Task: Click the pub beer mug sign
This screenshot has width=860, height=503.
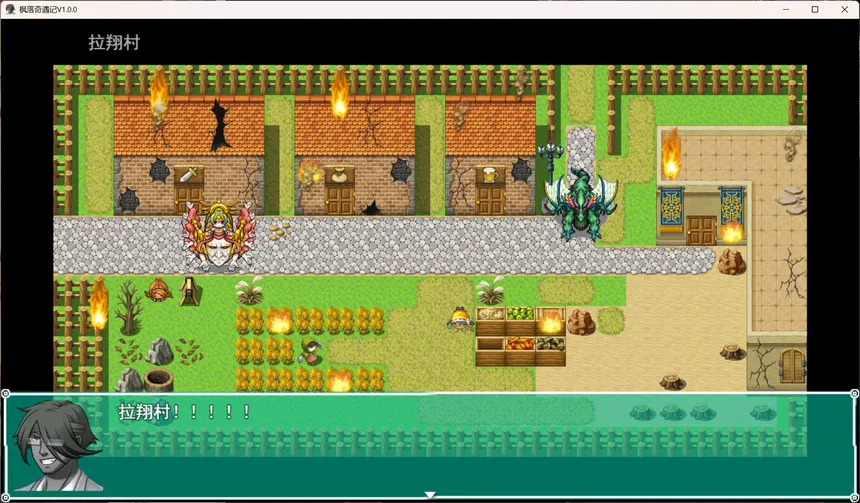Action: (x=490, y=175)
